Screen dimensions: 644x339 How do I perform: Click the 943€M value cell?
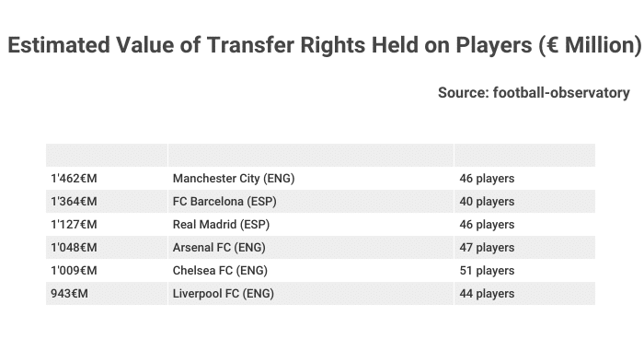coord(107,294)
